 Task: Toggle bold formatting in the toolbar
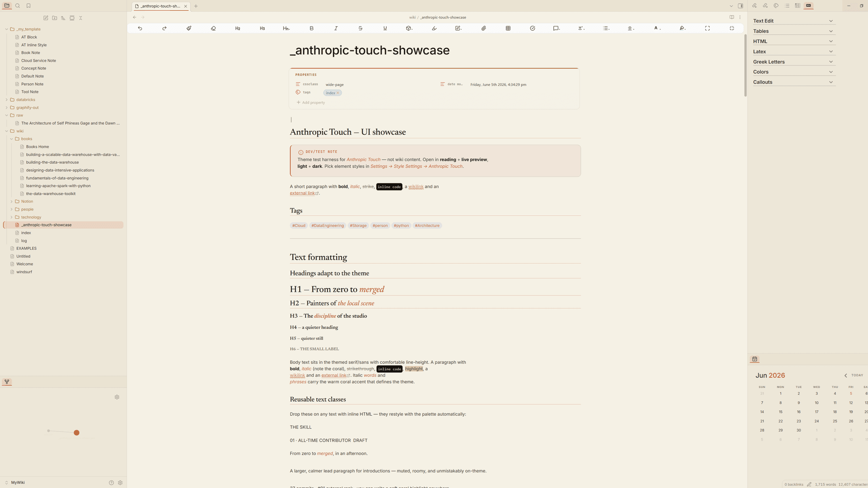(x=311, y=28)
